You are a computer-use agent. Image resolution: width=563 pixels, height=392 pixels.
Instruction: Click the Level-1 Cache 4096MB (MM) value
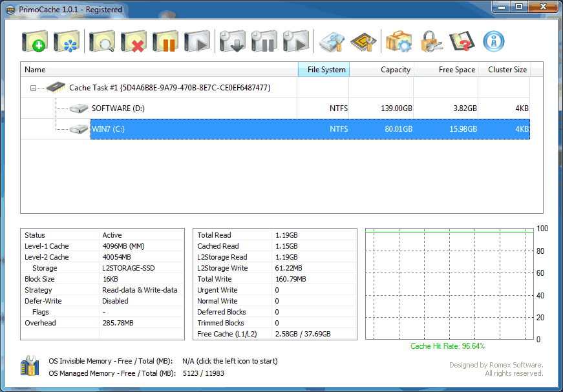click(x=123, y=246)
